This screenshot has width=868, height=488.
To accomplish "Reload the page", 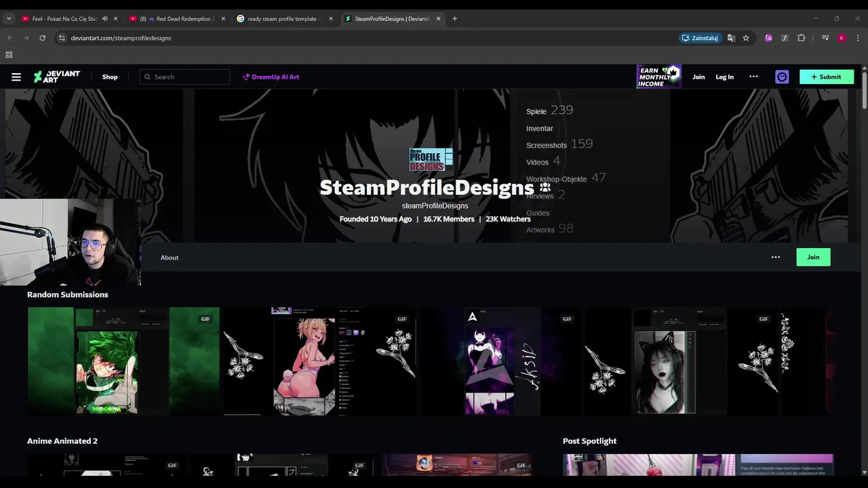I will pyautogui.click(x=42, y=38).
